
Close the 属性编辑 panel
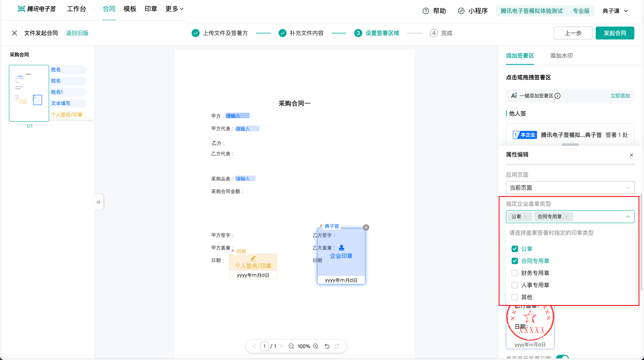tap(631, 155)
